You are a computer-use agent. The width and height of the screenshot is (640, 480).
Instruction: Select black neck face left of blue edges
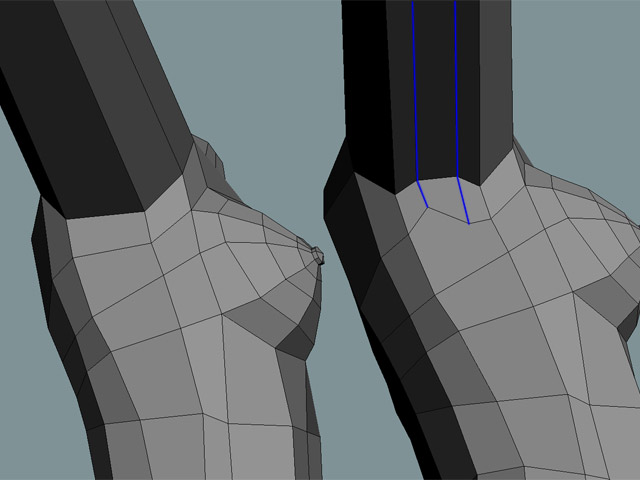(380, 90)
